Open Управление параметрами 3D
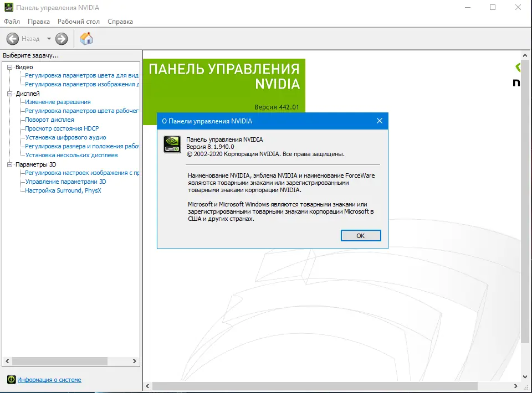532x393 pixels. pos(65,182)
